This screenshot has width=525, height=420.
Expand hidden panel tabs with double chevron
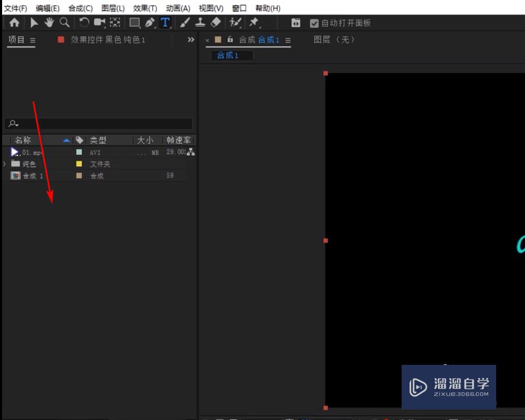pyautogui.click(x=191, y=40)
